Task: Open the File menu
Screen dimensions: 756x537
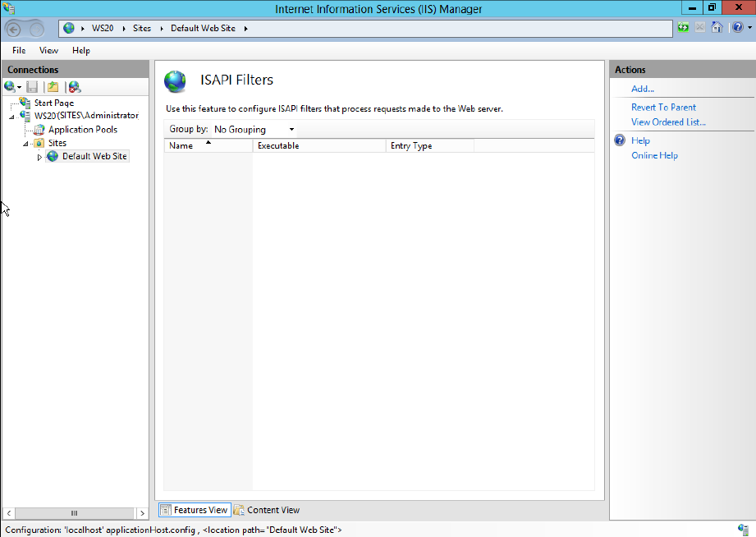Action: coord(19,50)
